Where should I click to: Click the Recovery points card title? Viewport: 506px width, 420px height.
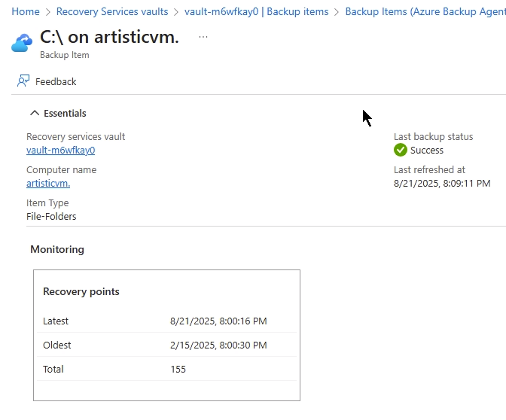coord(81,291)
